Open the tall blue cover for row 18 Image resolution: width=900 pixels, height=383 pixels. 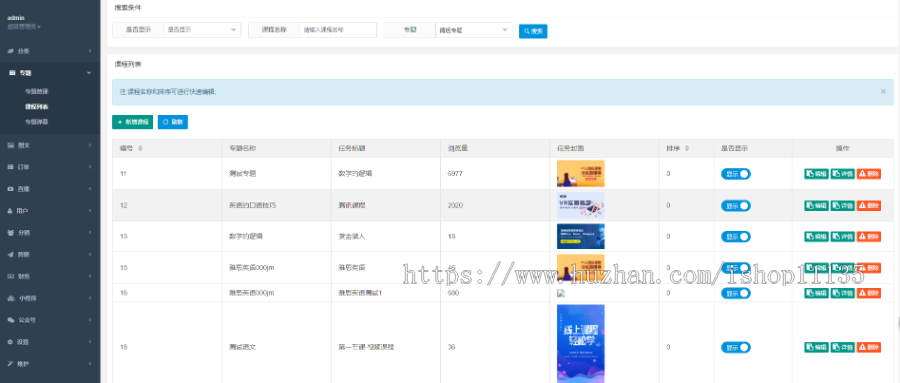pos(580,344)
